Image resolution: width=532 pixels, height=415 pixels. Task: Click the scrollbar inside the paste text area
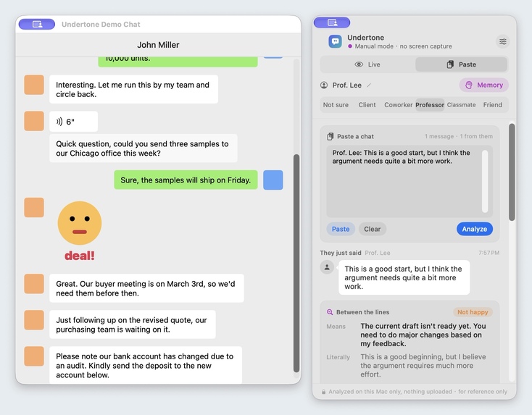[x=485, y=181]
